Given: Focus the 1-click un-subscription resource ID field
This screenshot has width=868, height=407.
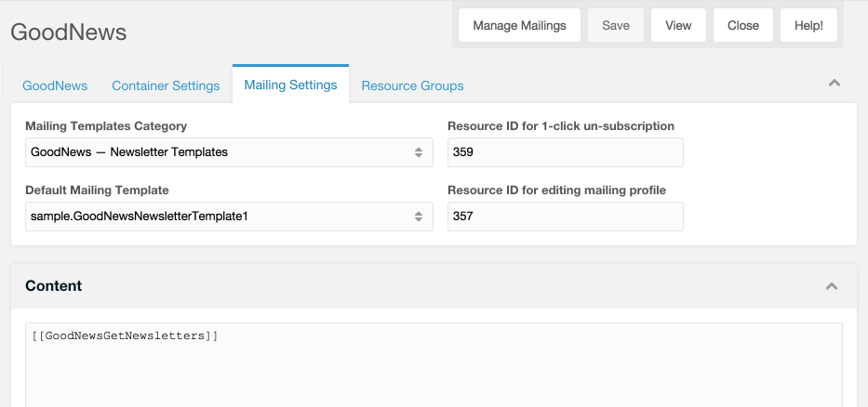Looking at the screenshot, I should point(566,152).
